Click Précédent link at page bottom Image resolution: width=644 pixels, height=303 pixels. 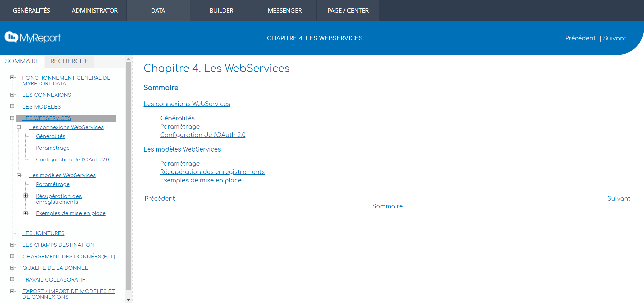pyautogui.click(x=160, y=198)
